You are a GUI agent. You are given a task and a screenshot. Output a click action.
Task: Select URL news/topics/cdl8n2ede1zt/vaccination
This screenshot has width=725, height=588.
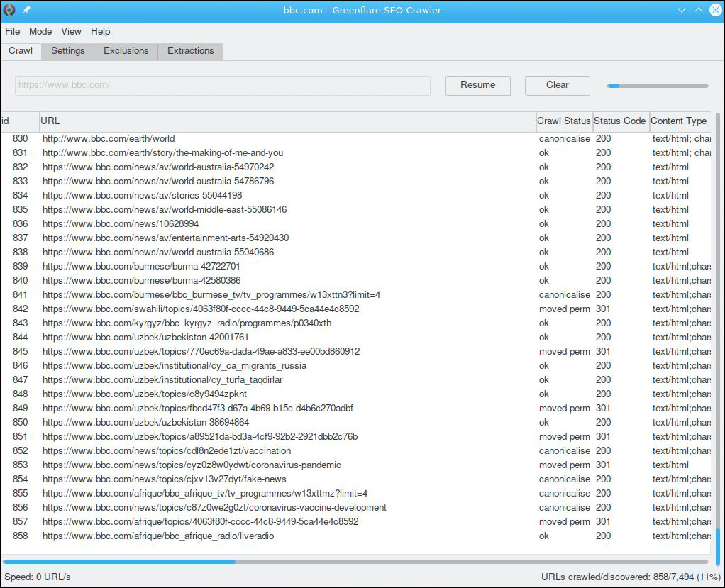[167, 450]
